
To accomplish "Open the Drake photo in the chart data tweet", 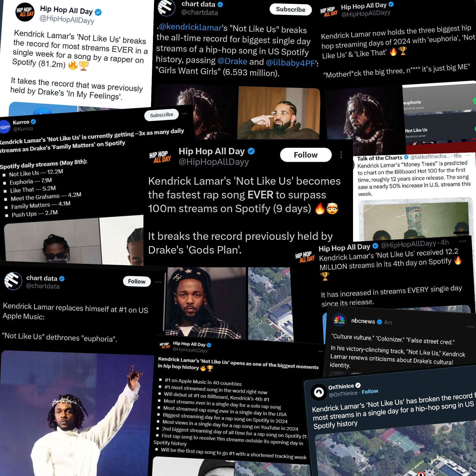I will click(279, 113).
